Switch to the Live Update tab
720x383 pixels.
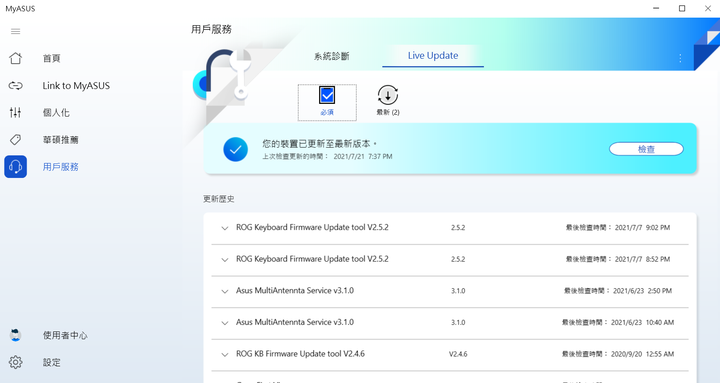pyautogui.click(x=433, y=56)
